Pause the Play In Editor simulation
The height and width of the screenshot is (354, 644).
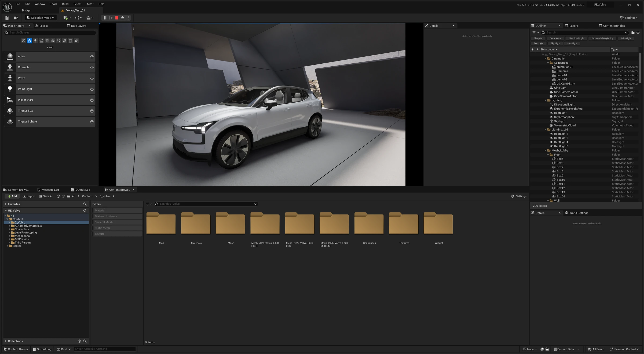point(105,18)
